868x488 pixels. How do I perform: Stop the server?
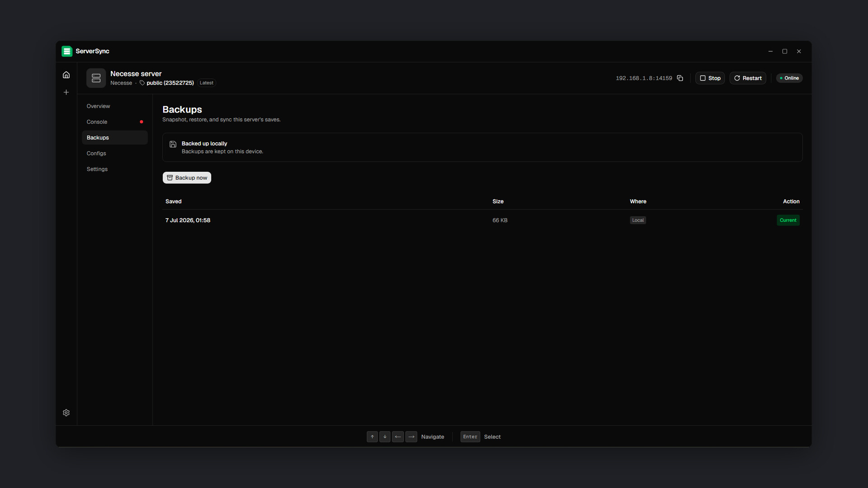(x=710, y=78)
